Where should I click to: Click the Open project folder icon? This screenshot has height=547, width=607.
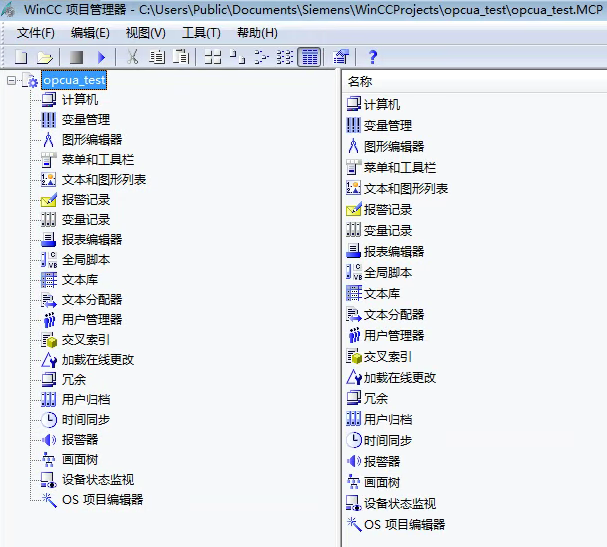44,57
